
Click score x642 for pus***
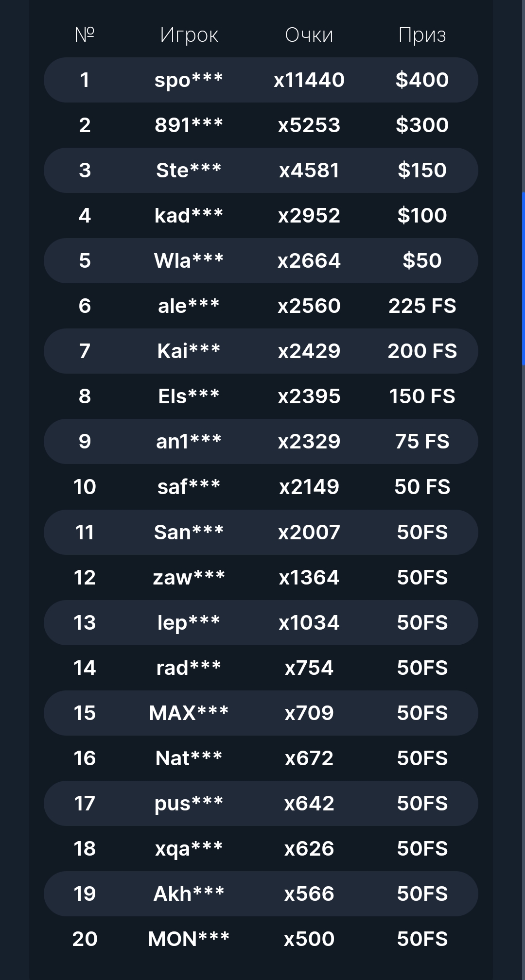(309, 804)
